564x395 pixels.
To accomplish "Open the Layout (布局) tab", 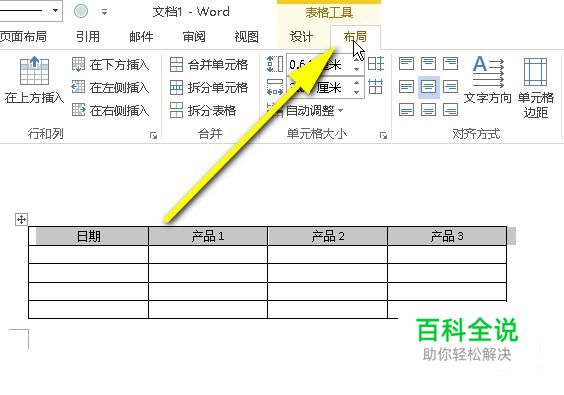I will coord(355,37).
